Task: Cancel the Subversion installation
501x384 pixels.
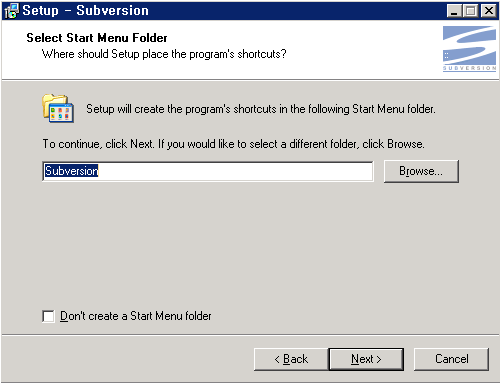Action: [x=451, y=359]
